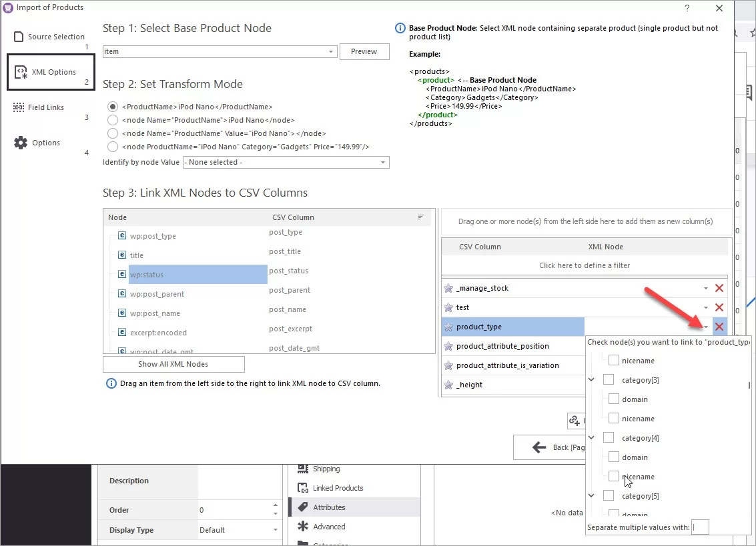This screenshot has height=546, width=756.
Task: Enable the category[4] checkbox
Action: (608, 437)
